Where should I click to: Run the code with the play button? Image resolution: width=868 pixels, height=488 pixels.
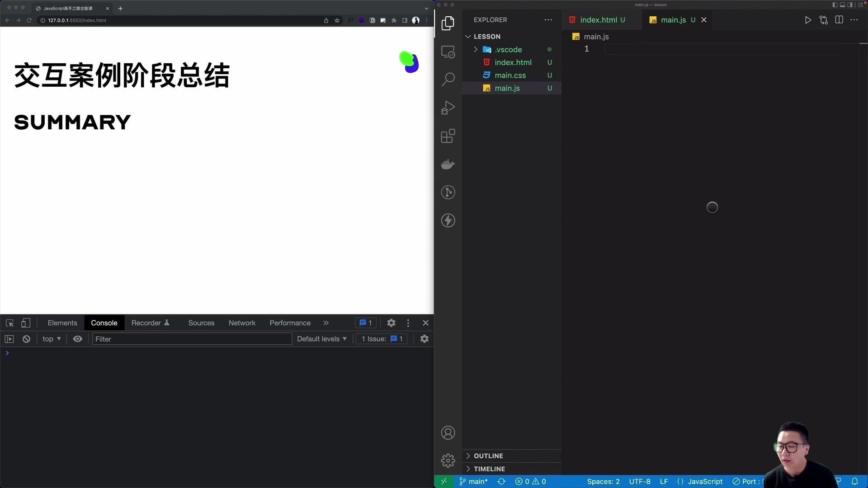808,20
